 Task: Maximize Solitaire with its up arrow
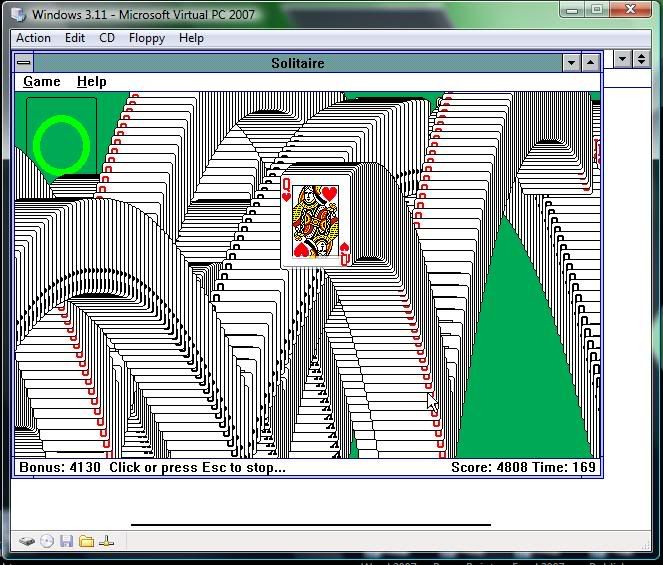point(591,63)
